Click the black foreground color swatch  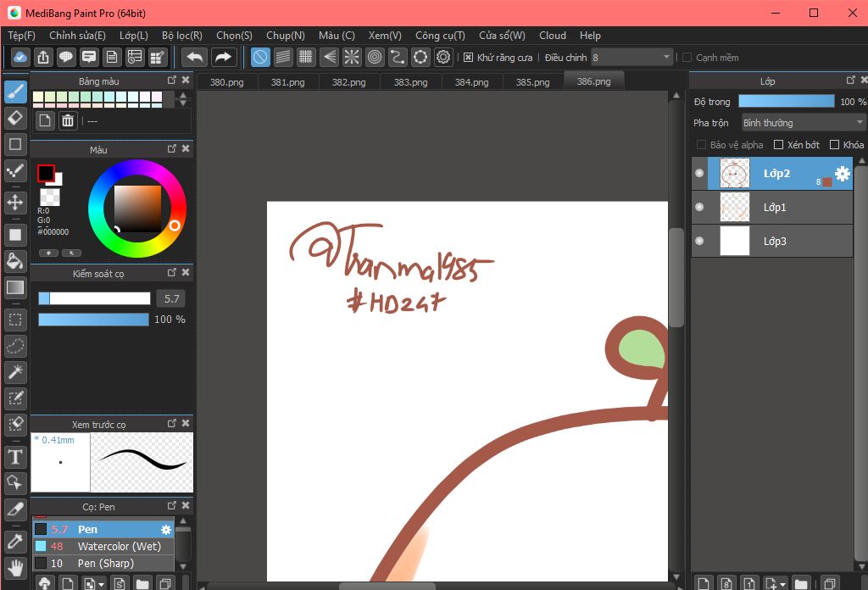(46, 173)
